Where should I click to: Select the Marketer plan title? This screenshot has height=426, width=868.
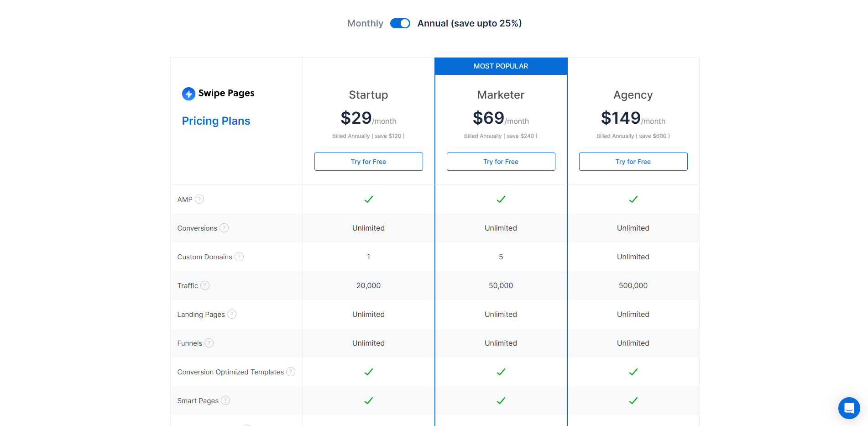point(501,95)
